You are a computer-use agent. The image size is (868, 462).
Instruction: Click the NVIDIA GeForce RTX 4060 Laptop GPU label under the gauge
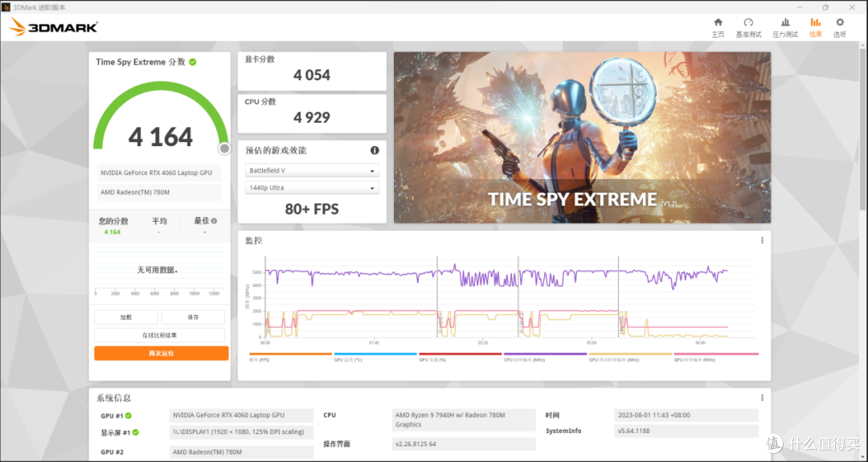(159, 174)
